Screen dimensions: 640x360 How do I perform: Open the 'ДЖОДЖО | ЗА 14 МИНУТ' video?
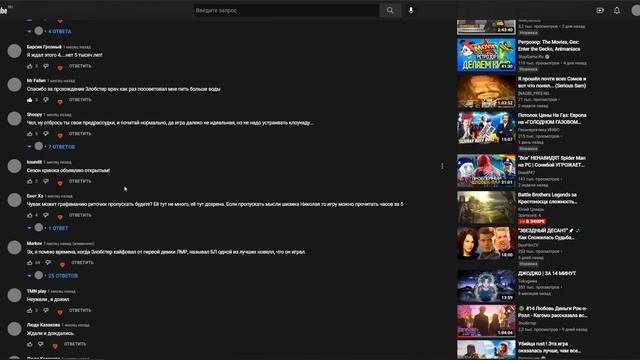pos(486,286)
